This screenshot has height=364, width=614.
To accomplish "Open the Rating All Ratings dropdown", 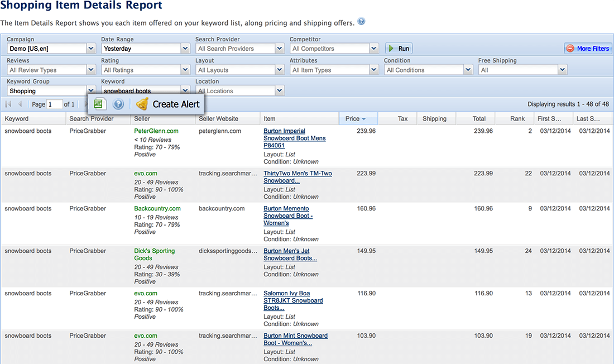I will coord(145,70).
